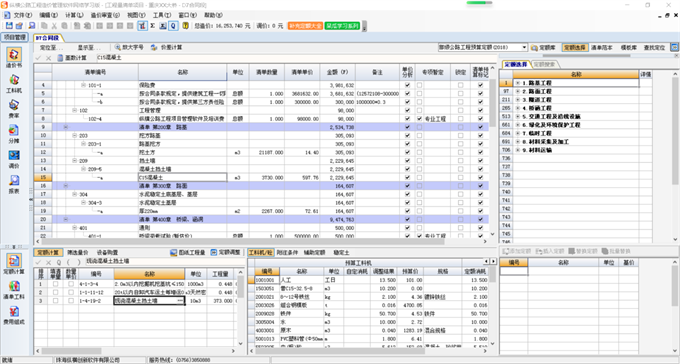This screenshot has height=364, width=680.
Task: Click the 基数计算 button
Action: click(x=72, y=58)
